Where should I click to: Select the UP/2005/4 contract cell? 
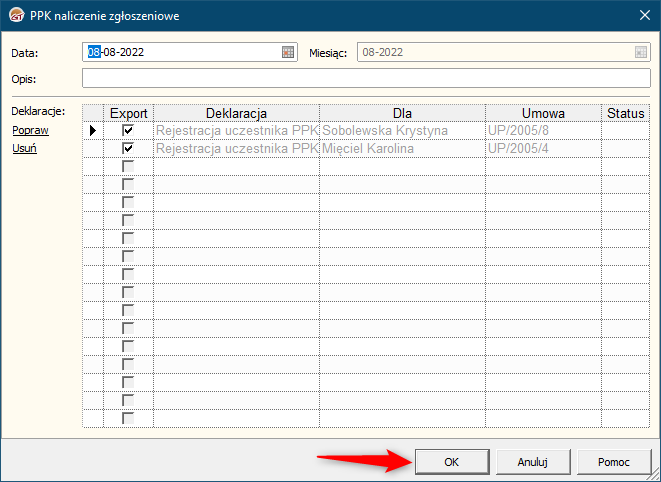point(543,148)
